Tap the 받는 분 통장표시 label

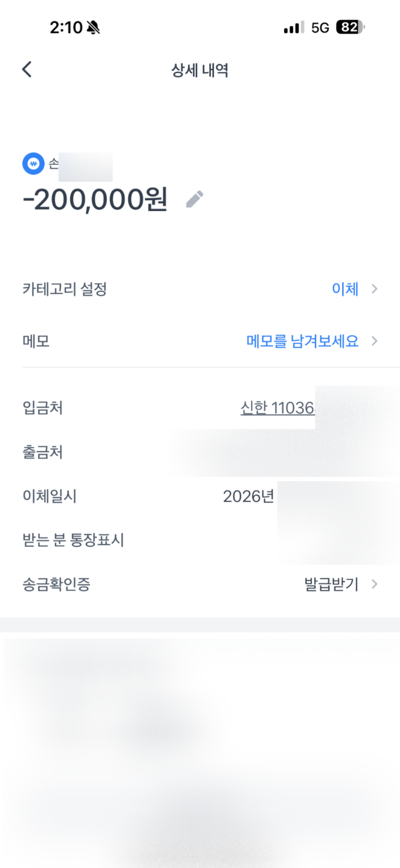tap(73, 540)
